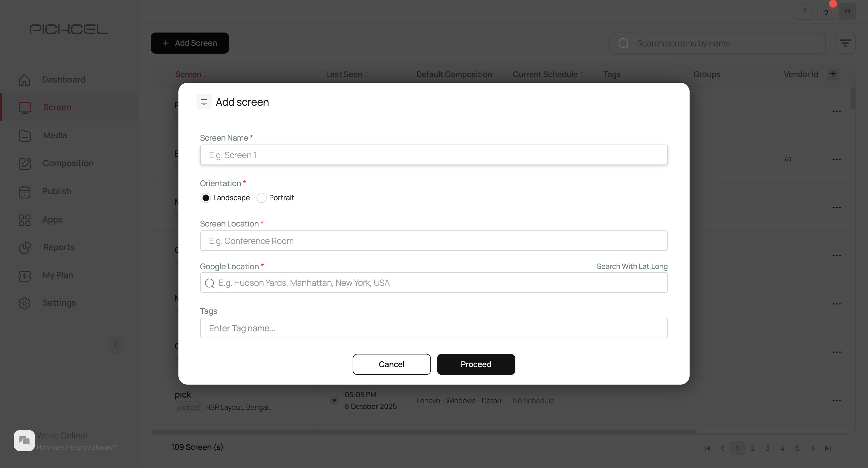Image resolution: width=868 pixels, height=468 pixels.
Task: Select Landscape orientation
Action: pyautogui.click(x=206, y=198)
